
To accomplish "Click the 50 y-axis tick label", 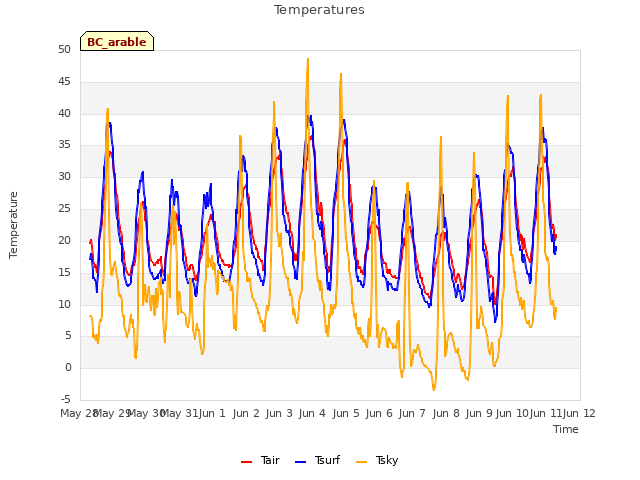I will tap(64, 50).
